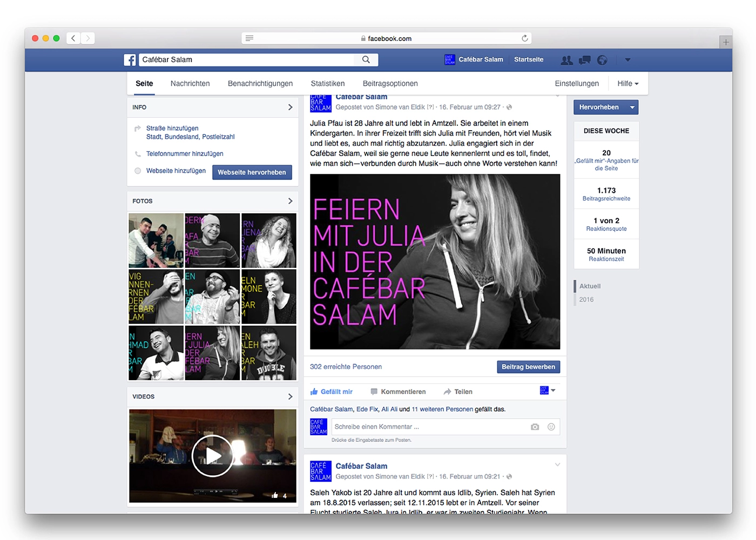Open the emoji smiley picker
The width and height of the screenshot is (756, 540).
pyautogui.click(x=551, y=427)
